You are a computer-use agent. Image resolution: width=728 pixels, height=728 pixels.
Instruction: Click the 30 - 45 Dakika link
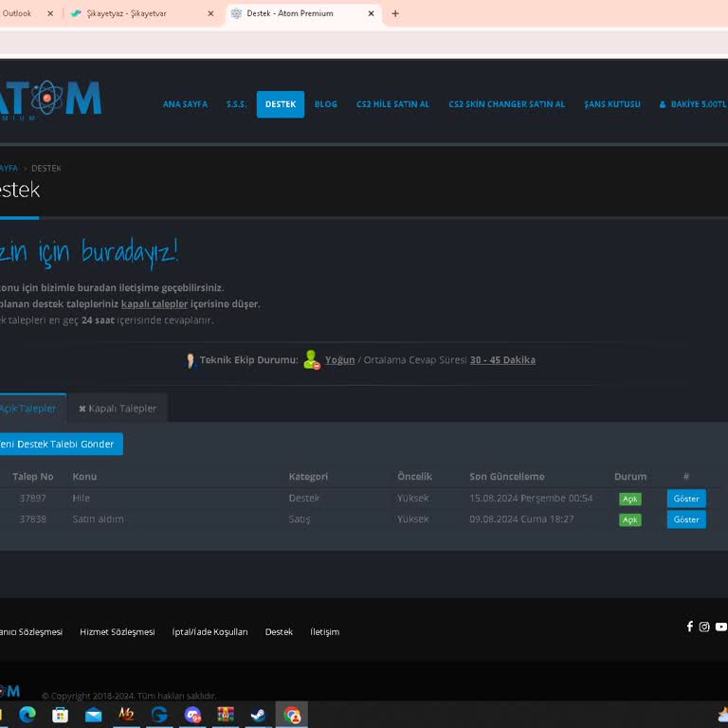coord(502,360)
